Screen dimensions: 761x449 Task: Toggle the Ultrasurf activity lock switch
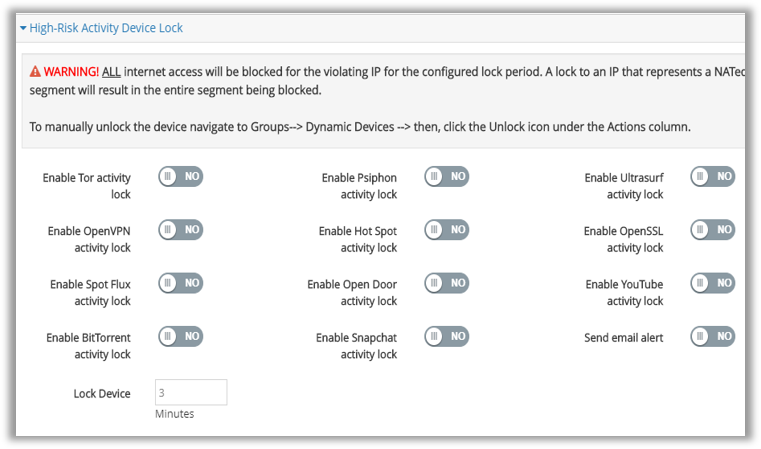tap(713, 176)
